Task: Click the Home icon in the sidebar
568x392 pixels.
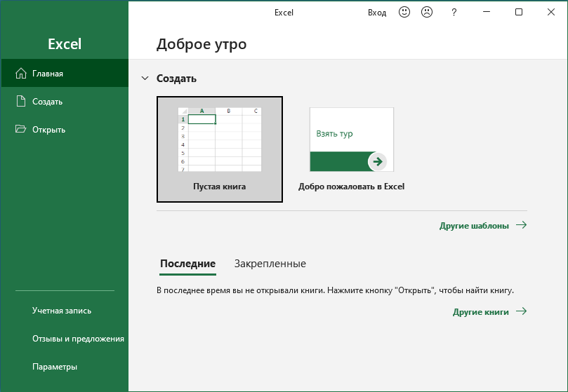Action: pos(20,74)
